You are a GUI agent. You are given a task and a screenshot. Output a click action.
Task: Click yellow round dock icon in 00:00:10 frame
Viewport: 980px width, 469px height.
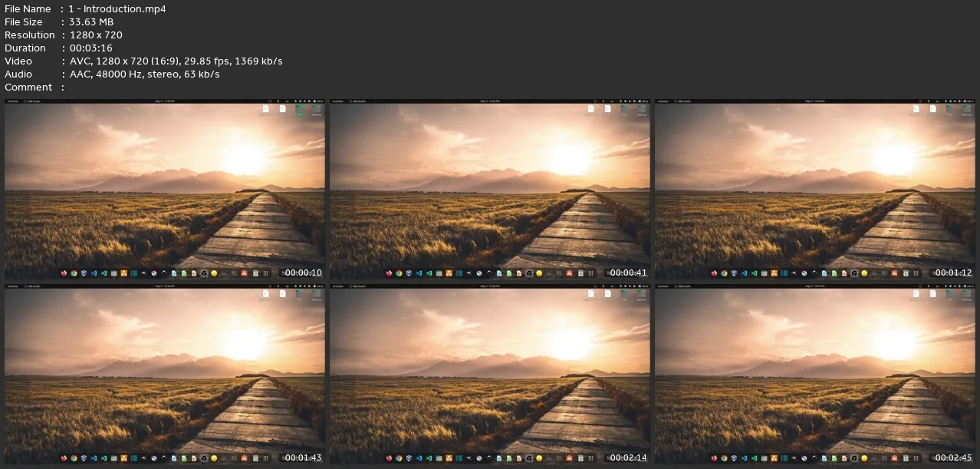click(x=214, y=272)
